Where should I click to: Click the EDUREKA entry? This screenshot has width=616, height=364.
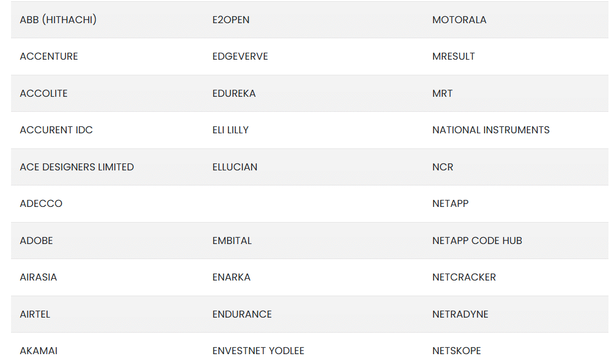pos(234,93)
